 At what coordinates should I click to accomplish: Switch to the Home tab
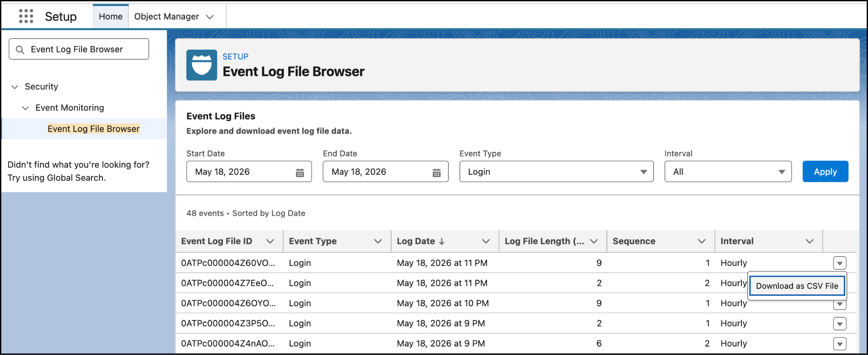(x=111, y=17)
